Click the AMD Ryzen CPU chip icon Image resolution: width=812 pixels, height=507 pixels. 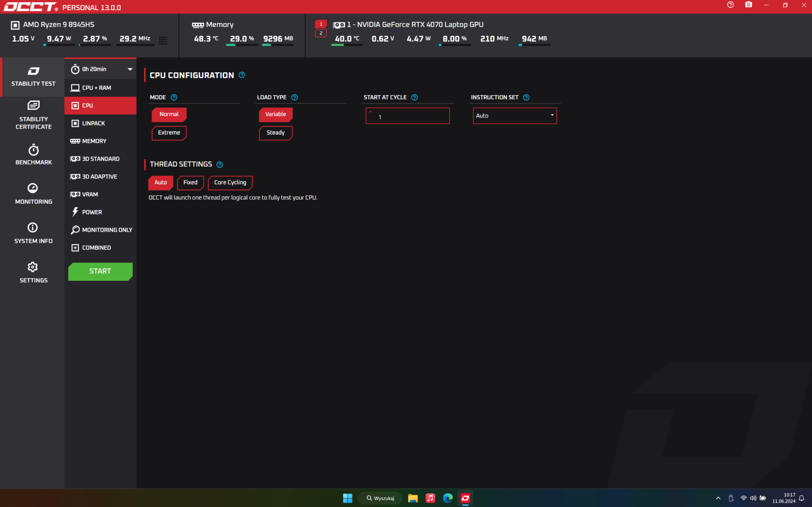15,25
